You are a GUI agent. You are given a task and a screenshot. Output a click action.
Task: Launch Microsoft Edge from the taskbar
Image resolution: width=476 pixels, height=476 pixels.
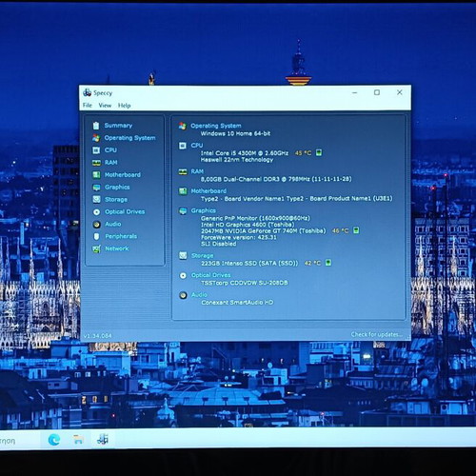pyautogui.click(x=54, y=440)
